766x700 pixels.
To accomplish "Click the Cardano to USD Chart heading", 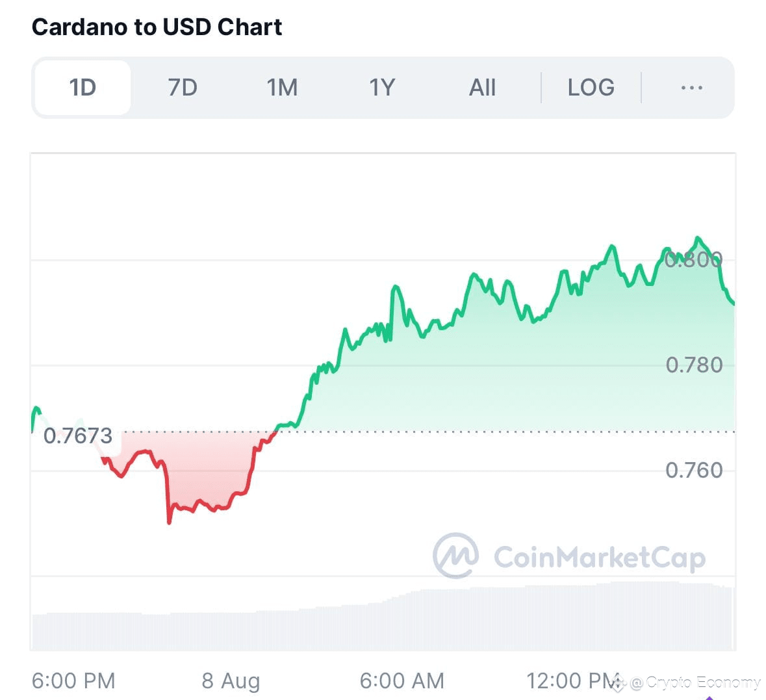I will click(x=157, y=27).
